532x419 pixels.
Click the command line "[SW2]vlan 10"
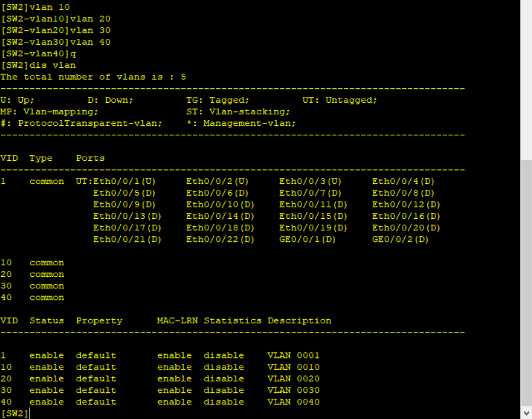click(x=35, y=7)
